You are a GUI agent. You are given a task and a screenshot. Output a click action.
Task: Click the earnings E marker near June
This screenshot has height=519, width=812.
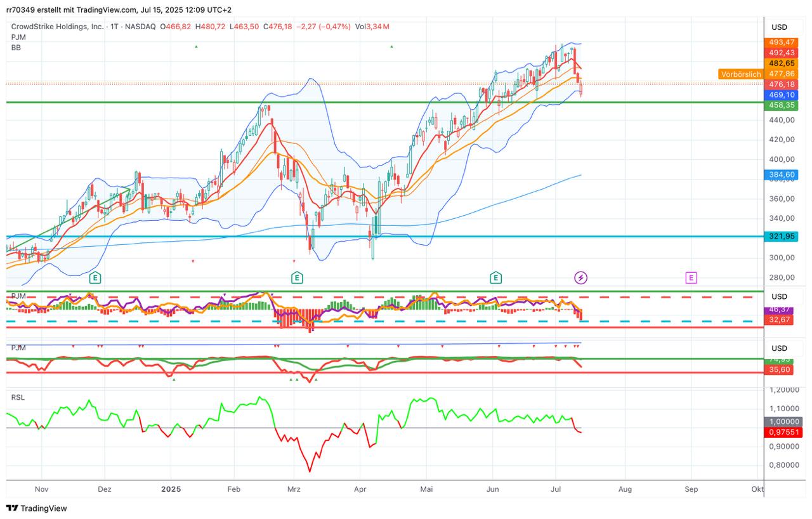(x=495, y=277)
